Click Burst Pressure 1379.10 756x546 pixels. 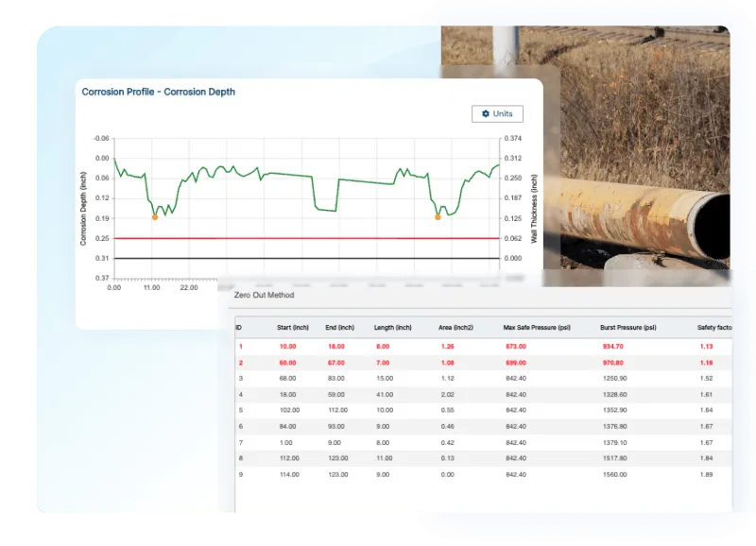(615, 442)
